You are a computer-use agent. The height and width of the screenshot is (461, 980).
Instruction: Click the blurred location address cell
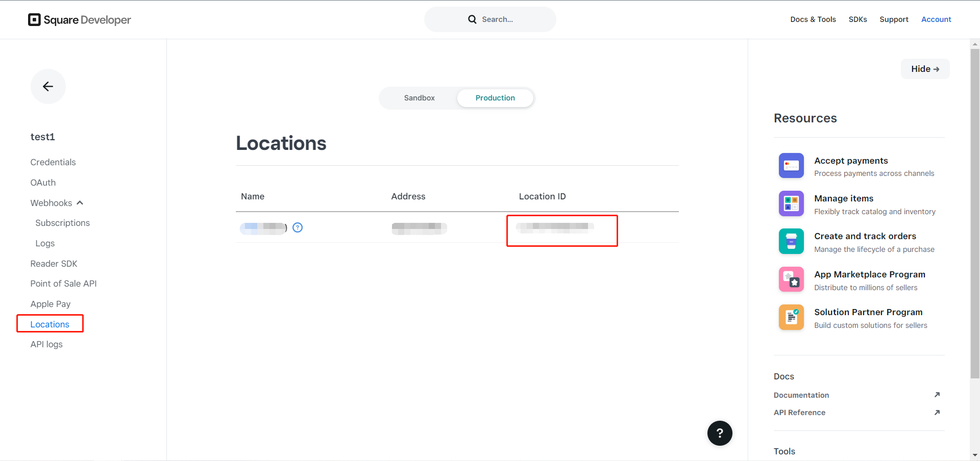point(419,228)
